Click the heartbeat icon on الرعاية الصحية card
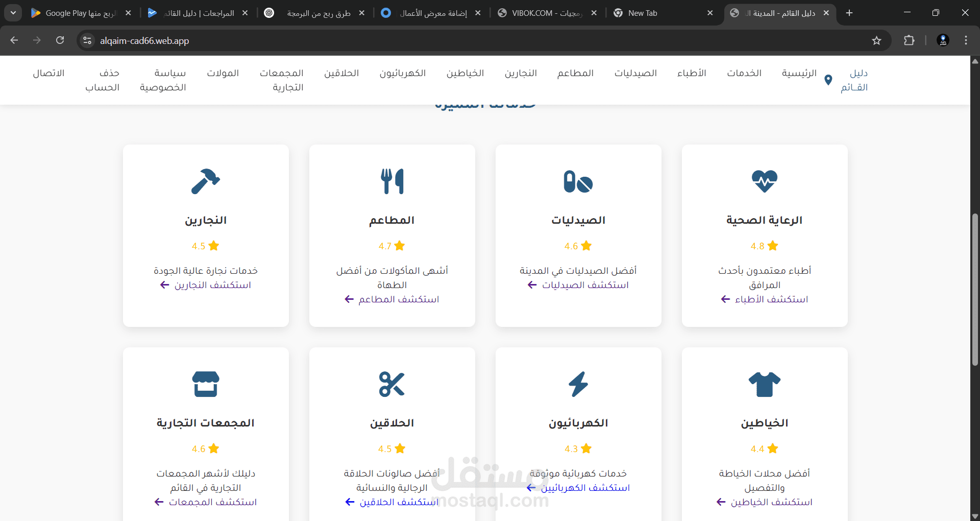This screenshot has width=980, height=521. 765,181
